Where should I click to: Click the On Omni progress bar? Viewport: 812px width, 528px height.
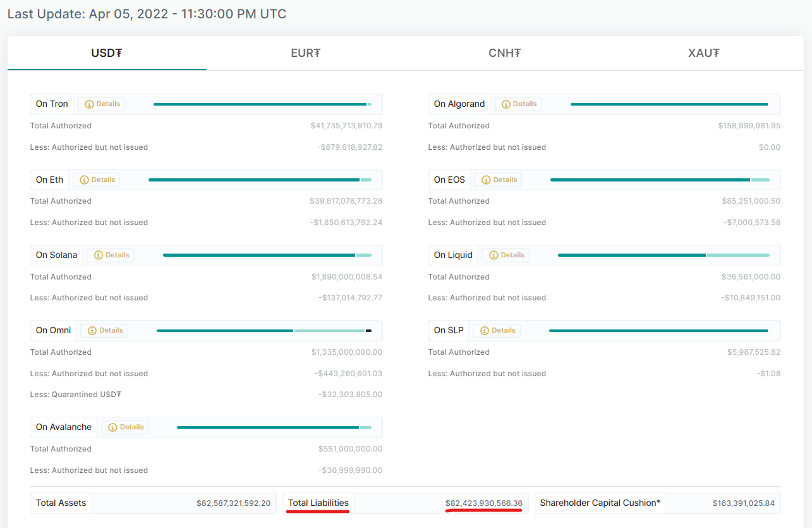(x=264, y=331)
